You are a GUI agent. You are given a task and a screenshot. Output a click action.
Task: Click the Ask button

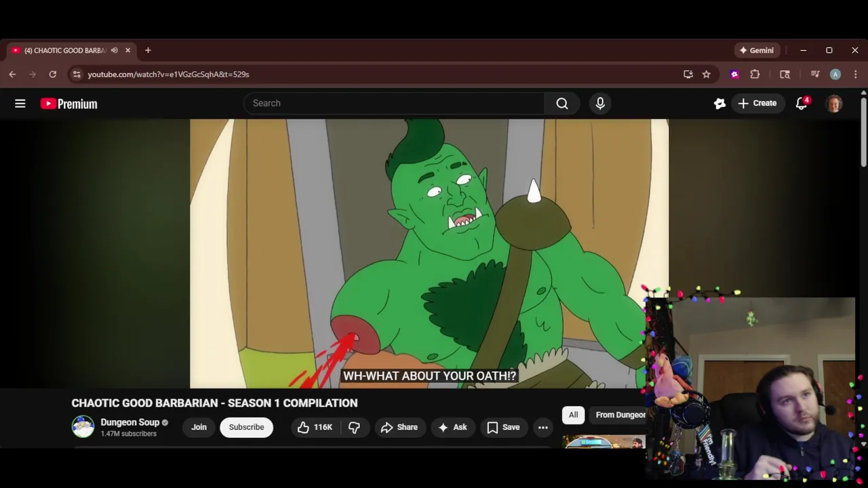(452, 427)
